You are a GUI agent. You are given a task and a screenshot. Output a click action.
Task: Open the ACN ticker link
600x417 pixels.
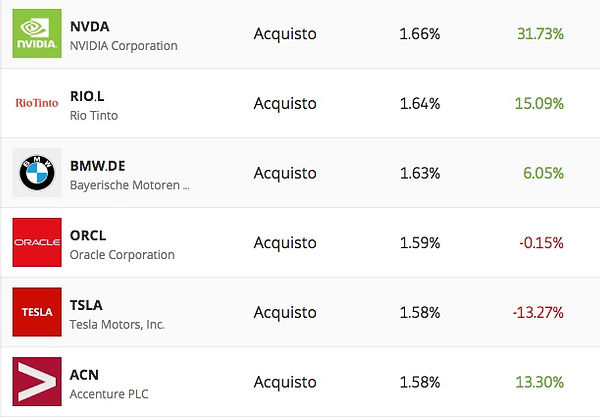coord(85,374)
